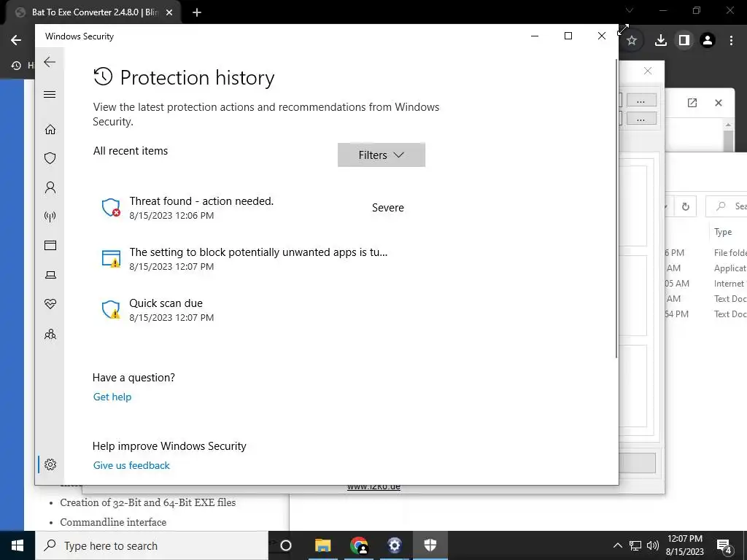Viewport: 747px width, 560px height.
Task: Open the Home section in sidebar
Action: point(50,130)
